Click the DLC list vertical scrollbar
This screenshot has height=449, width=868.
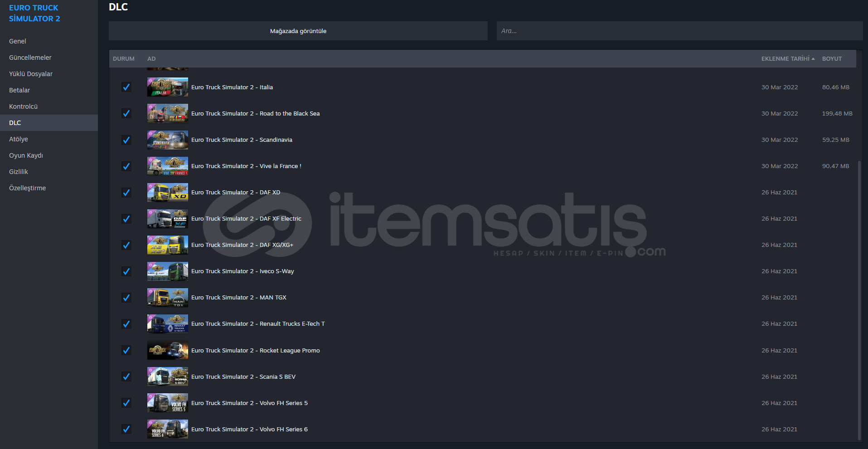click(x=859, y=300)
